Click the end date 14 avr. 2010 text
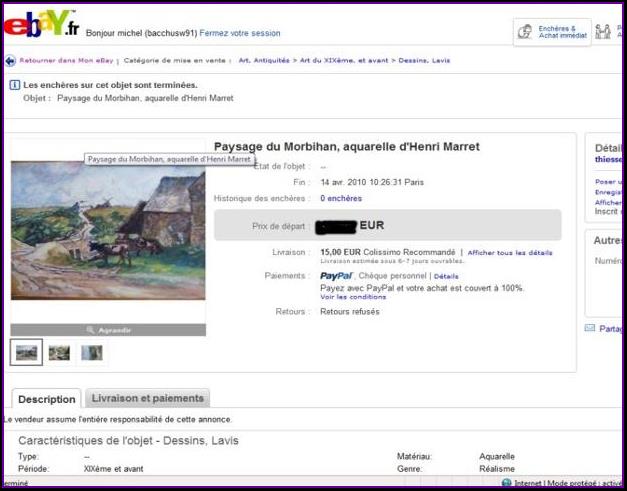The width and height of the screenshot is (627, 491). [x=372, y=182]
